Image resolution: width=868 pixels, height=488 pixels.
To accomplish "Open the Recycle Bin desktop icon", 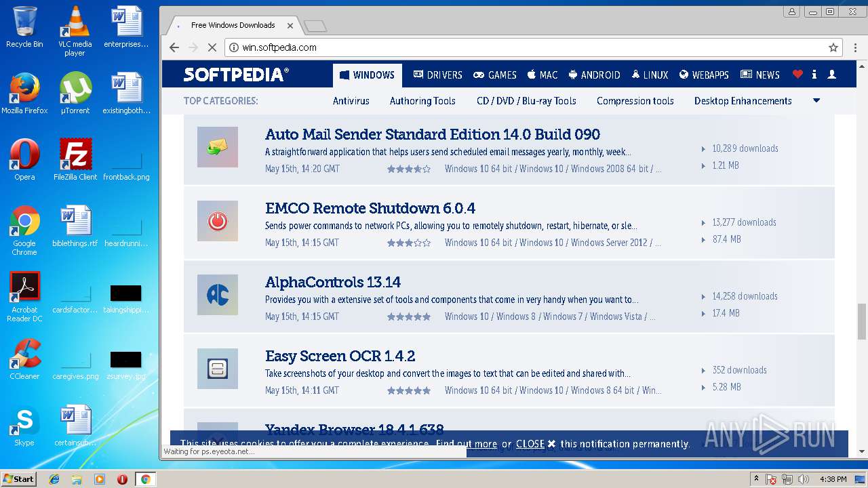I will [x=24, y=27].
